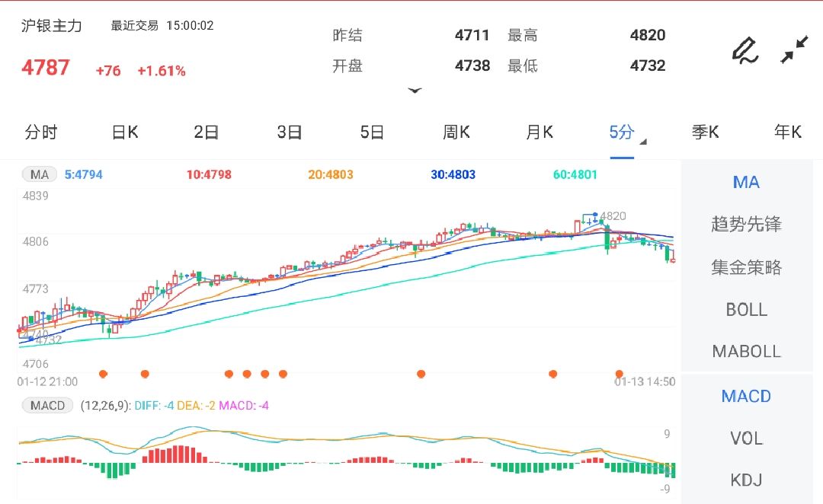823x504 pixels.
Task: Choose BOLL indicator
Action: point(746,309)
